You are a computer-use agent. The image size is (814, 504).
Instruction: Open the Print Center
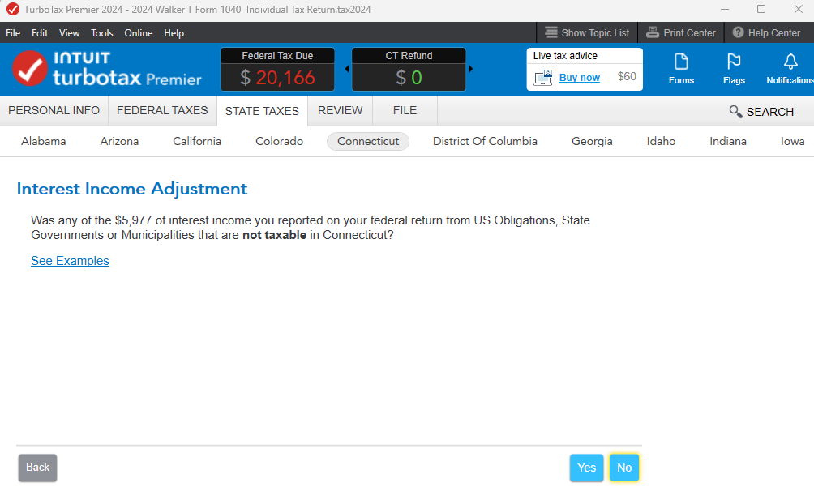(x=681, y=33)
